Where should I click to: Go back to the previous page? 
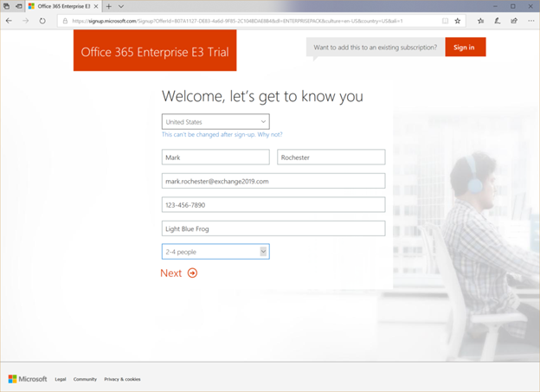tap(9, 21)
